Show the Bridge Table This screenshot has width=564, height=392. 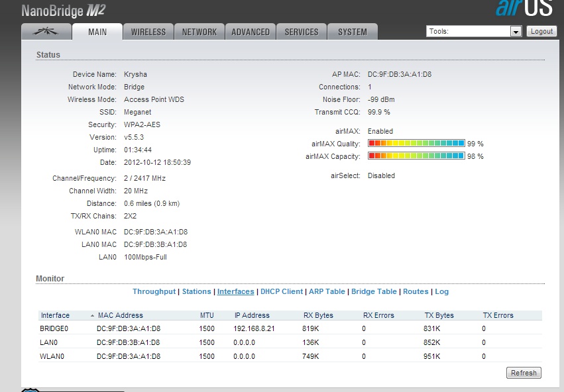coord(374,291)
